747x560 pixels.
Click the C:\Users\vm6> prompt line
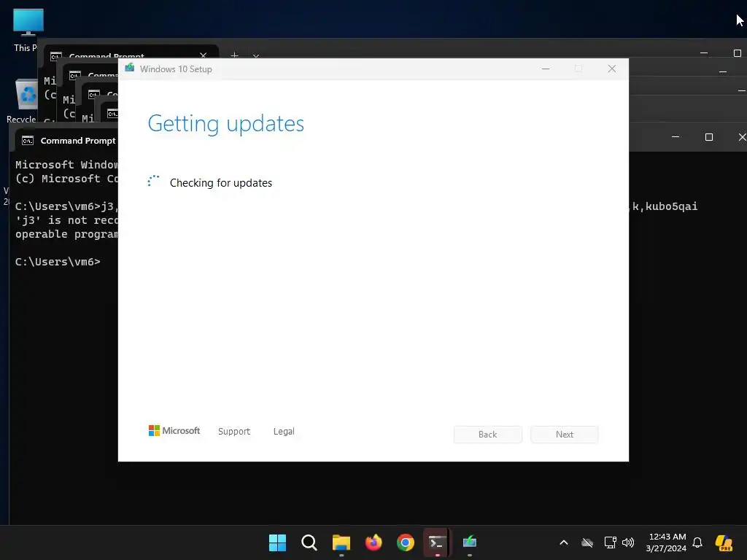[58, 262]
